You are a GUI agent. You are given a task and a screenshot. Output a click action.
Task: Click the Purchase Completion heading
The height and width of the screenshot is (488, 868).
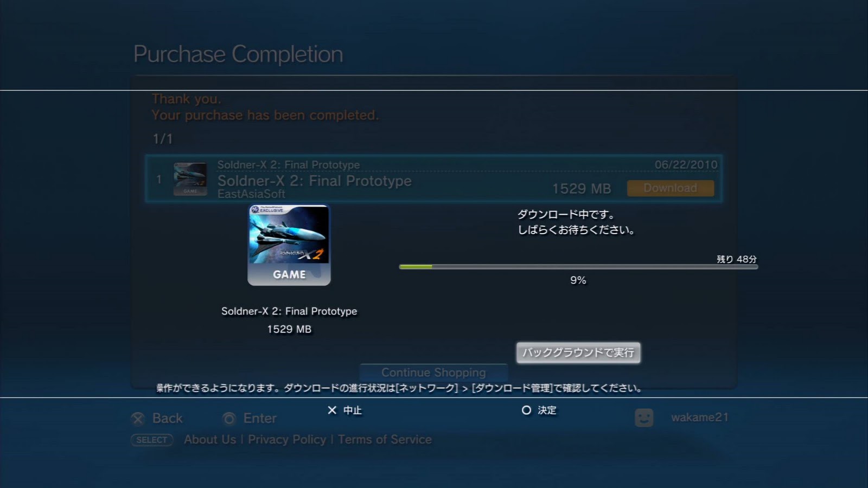pyautogui.click(x=238, y=54)
